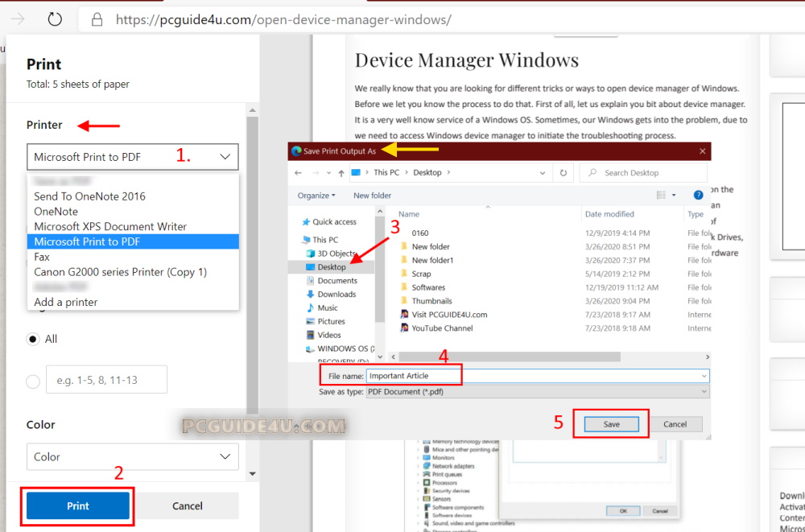The height and width of the screenshot is (532, 805).
Task: Click the browser refresh icon
Action: coord(55,19)
